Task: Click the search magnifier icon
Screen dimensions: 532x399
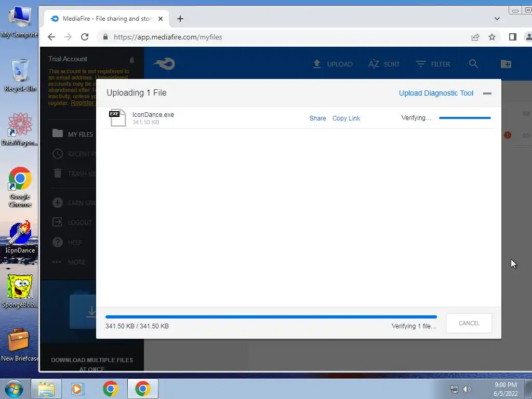Action: [x=473, y=64]
